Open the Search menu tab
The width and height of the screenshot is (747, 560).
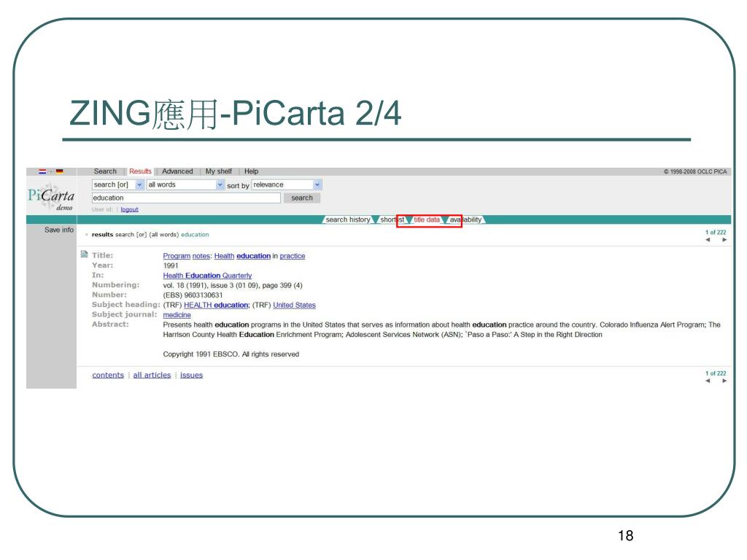[105, 171]
